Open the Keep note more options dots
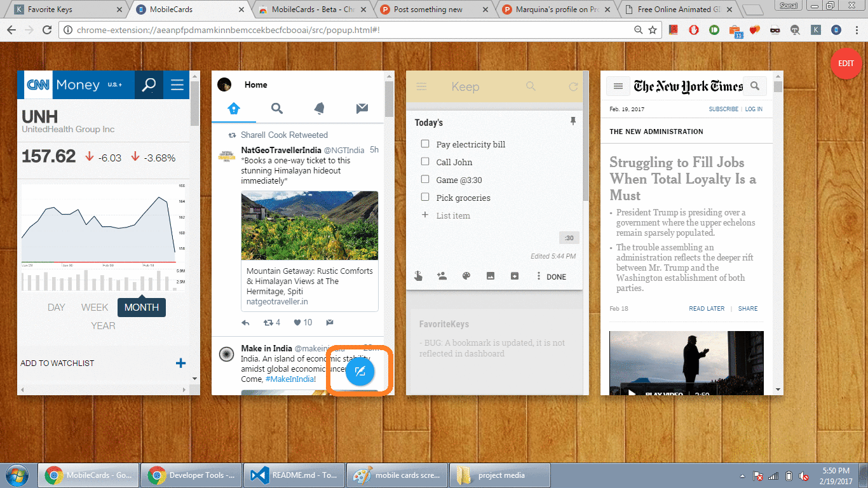Image resolution: width=868 pixels, height=488 pixels. pos(539,276)
